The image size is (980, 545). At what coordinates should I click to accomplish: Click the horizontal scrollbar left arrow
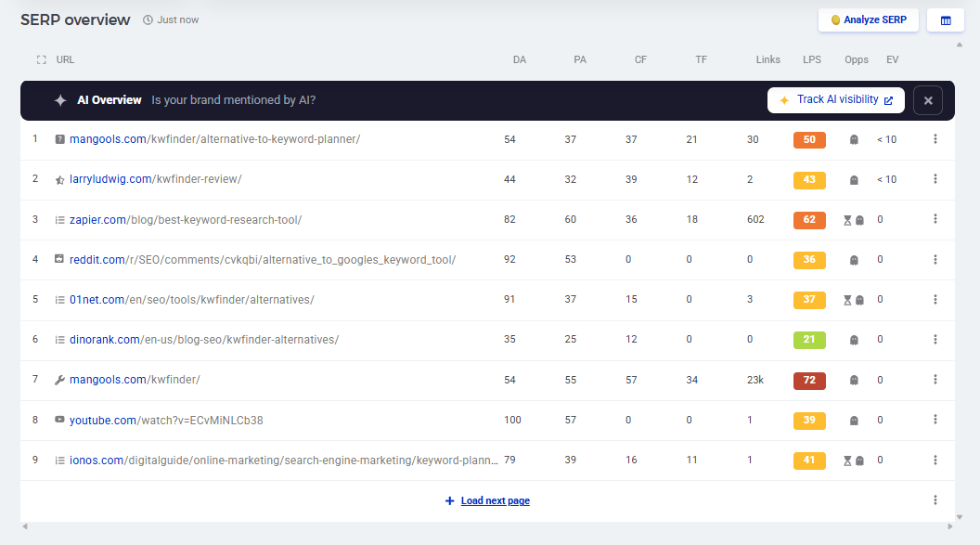pyautogui.click(x=25, y=526)
